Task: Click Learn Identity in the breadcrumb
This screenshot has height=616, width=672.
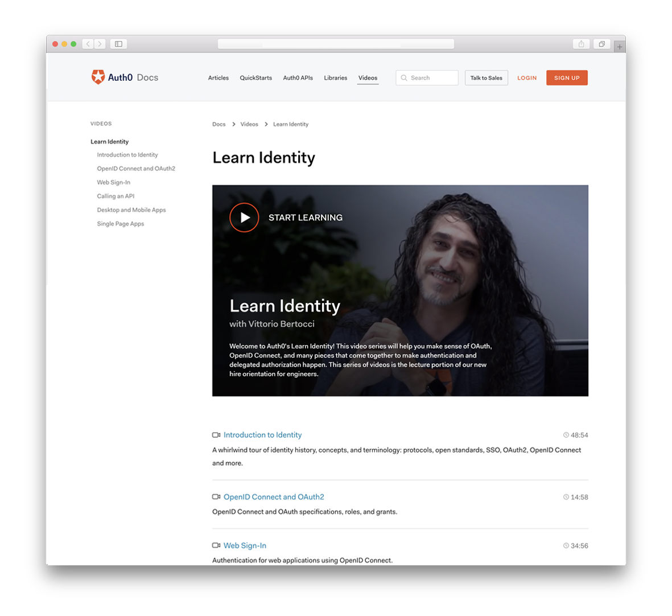Action: (x=291, y=124)
